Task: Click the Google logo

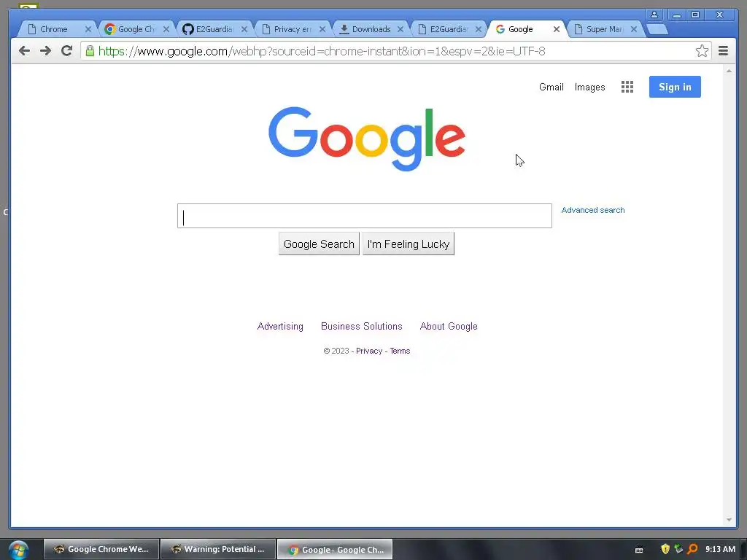Action: coord(367,138)
